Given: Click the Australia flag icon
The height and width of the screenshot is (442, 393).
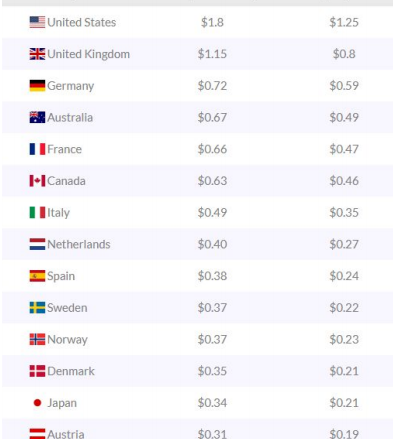Looking at the screenshot, I should point(37,117).
